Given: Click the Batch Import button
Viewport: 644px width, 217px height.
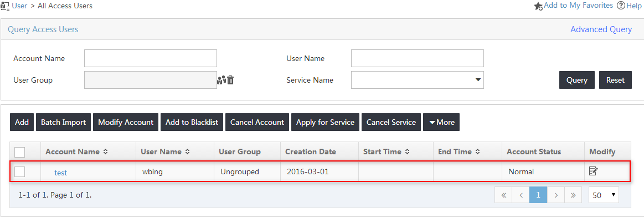Looking at the screenshot, I should click(63, 122).
